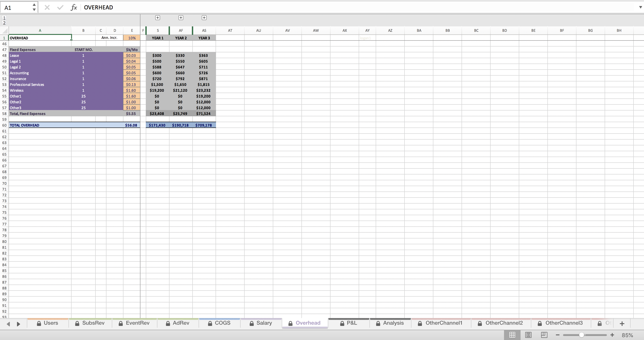Select the active Overhead sheet tab
The width and height of the screenshot is (644, 340).
305,323
